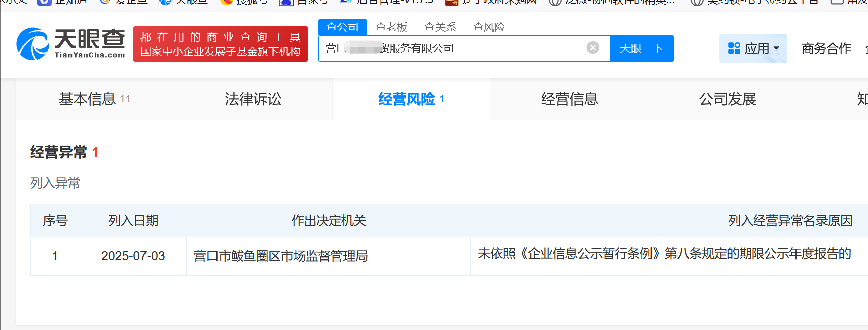Click 营口市鲅鱼圈区市场监督管理局 in the table
Image resolution: width=868 pixels, height=330 pixels.
(x=280, y=256)
